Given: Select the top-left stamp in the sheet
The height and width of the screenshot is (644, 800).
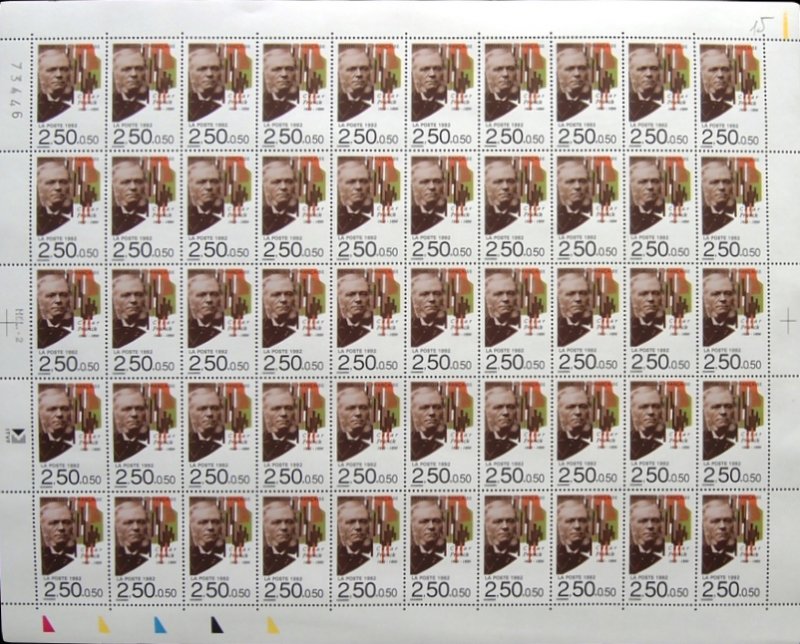Looking at the screenshot, I should tap(70, 93).
